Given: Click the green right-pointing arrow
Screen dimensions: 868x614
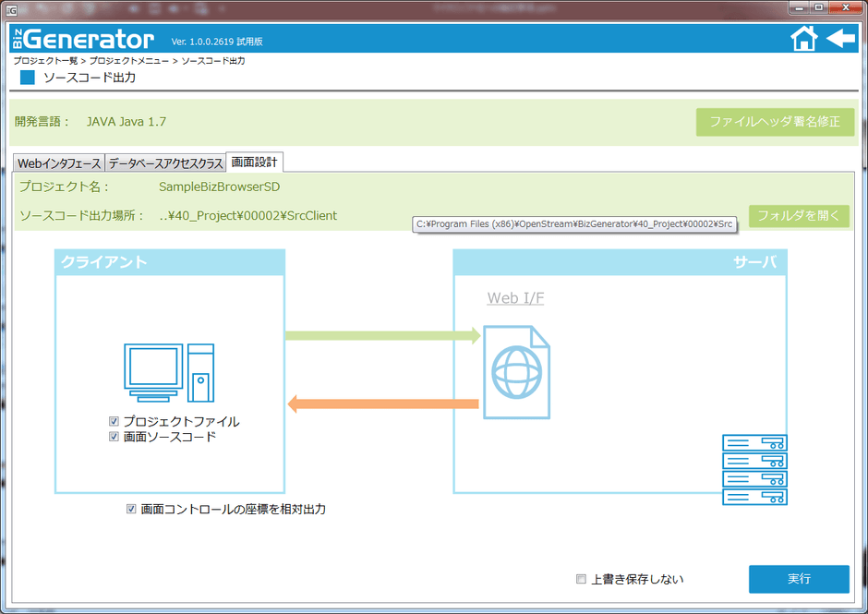Looking at the screenshot, I should [x=383, y=335].
